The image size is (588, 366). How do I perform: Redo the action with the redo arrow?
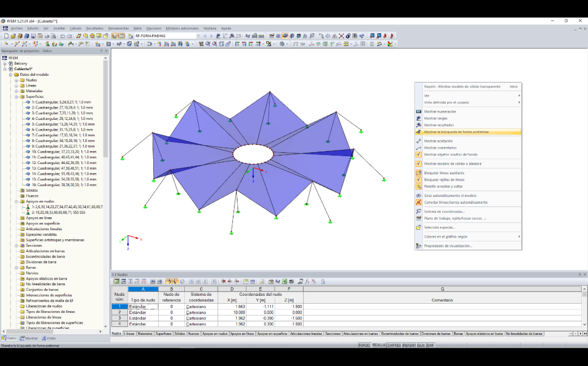point(70,36)
